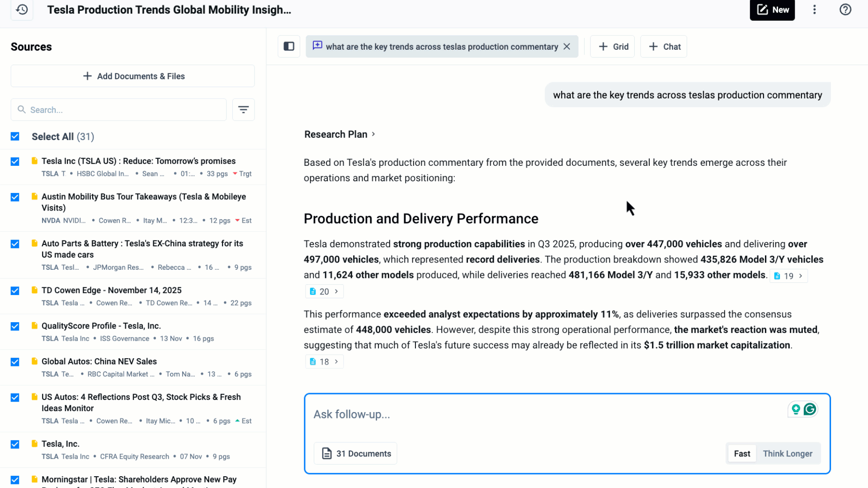Click the green lightbulb suggestion icon
The height and width of the screenshot is (488, 868).
point(796,409)
